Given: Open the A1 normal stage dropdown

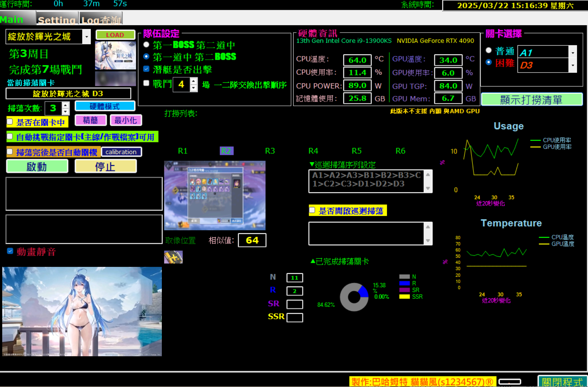Looking at the screenshot, I should tap(573, 53).
